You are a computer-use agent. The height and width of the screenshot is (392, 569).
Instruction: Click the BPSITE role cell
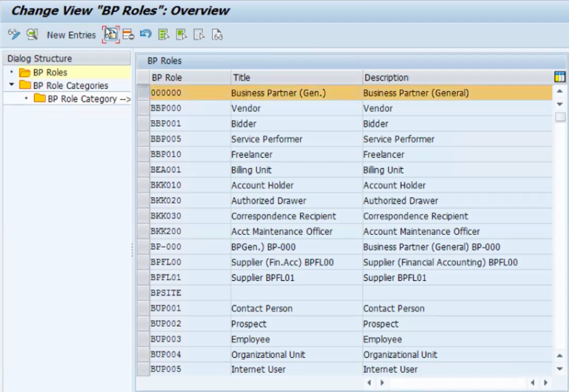coord(166,293)
